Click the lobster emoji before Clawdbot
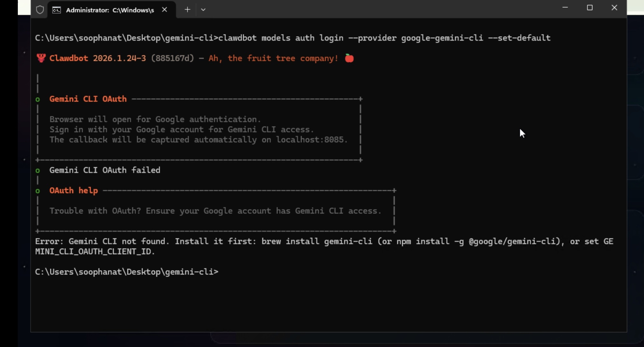This screenshot has height=347, width=644. click(41, 58)
